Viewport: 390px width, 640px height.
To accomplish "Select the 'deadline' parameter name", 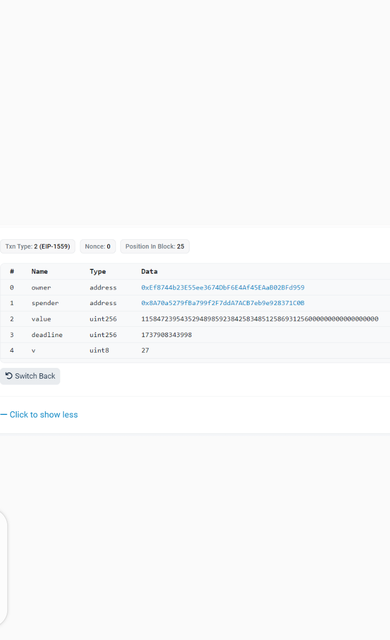I will [47, 335].
